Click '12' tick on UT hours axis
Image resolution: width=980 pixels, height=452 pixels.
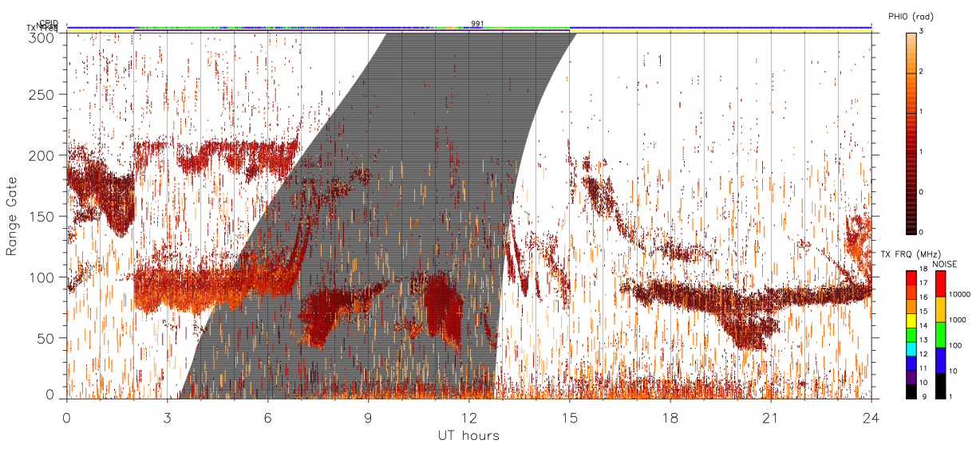pyautogui.click(x=469, y=418)
